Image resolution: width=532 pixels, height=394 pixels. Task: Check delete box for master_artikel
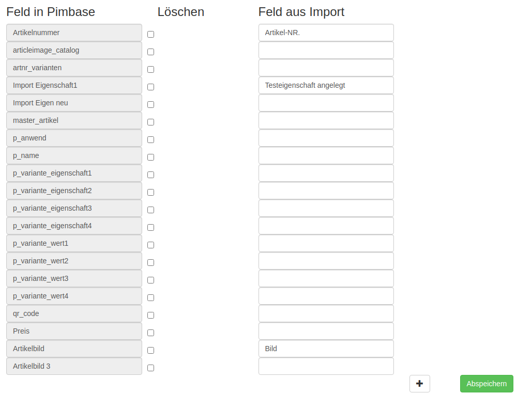pos(150,122)
